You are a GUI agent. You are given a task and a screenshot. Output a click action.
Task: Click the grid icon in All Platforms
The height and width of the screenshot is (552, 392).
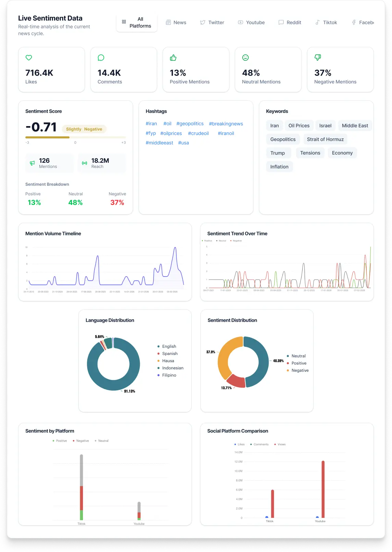click(124, 22)
